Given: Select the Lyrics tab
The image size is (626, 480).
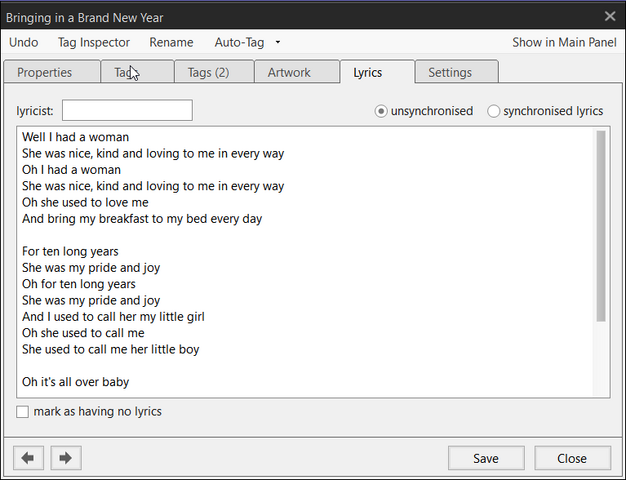Looking at the screenshot, I should [377, 72].
